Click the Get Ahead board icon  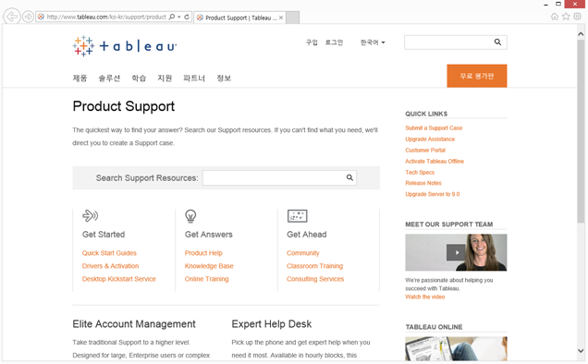tap(297, 216)
